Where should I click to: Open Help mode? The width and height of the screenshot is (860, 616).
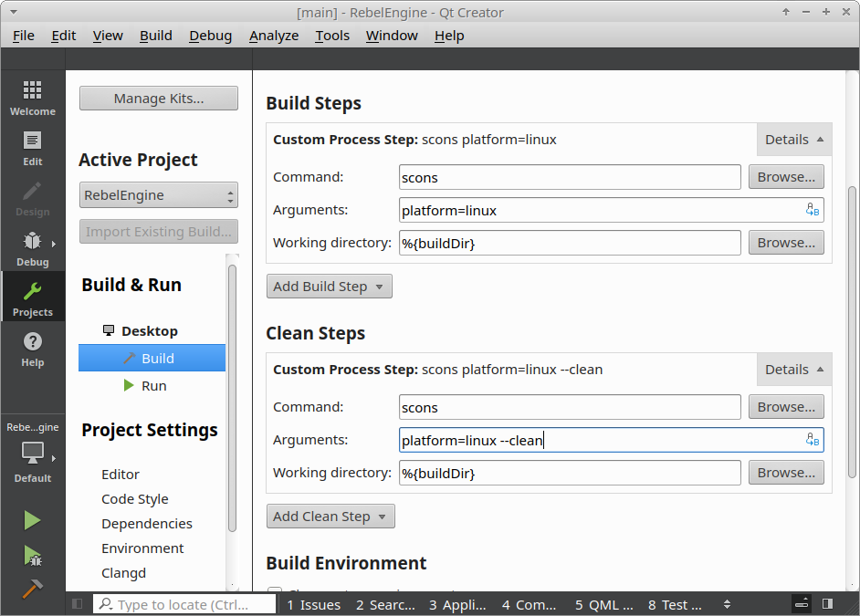pyautogui.click(x=32, y=350)
